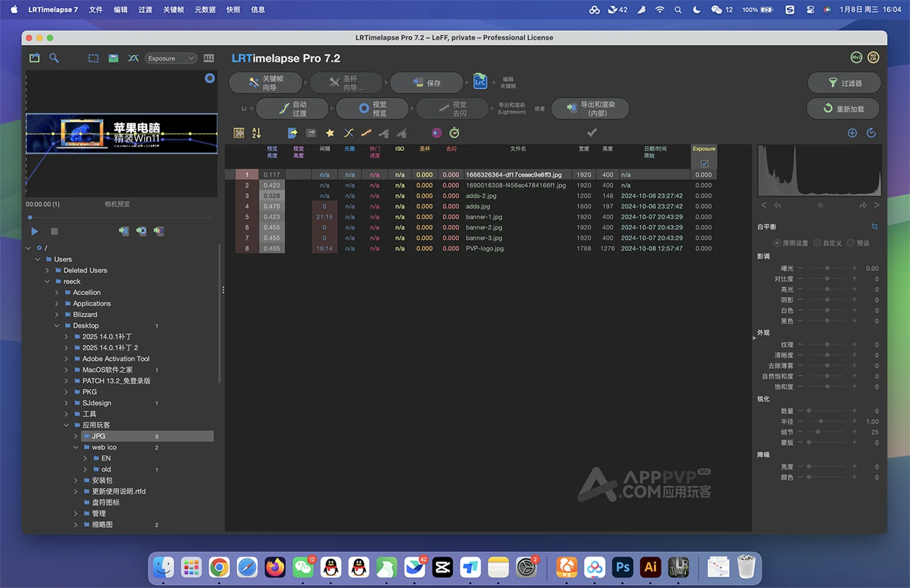Screen dimensions: 910x588
Task: Open the 关键帧 menu
Action: 173,10
